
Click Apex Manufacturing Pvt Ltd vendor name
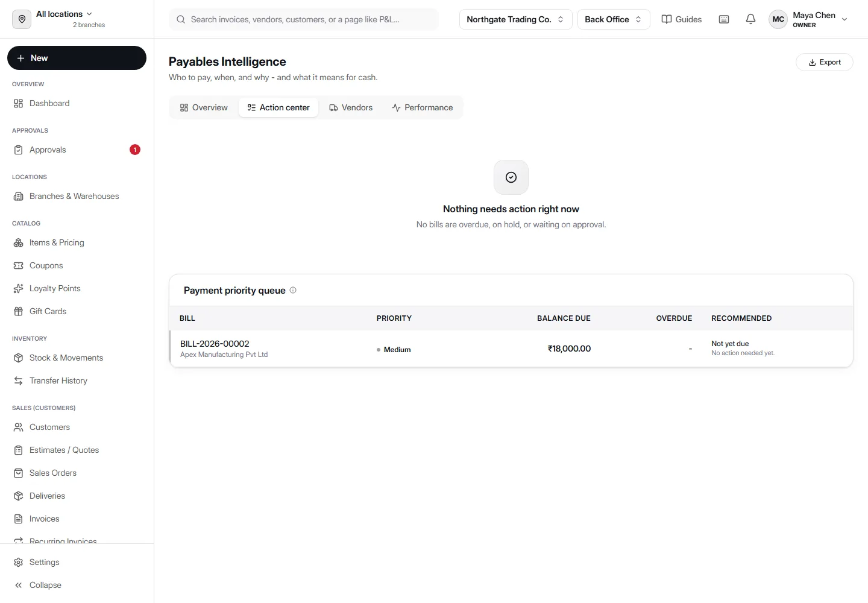pos(224,355)
